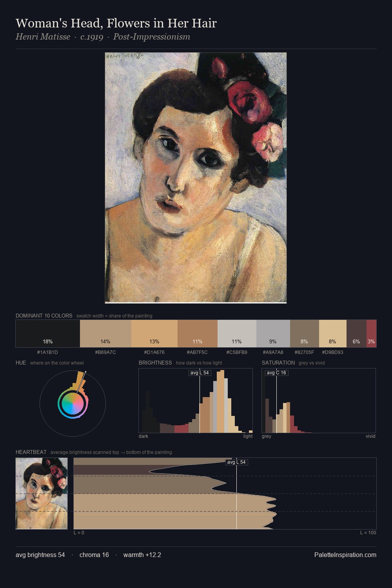Click the 'warmth +12.2' footer stat
Image resolution: width=392 pixels, height=588 pixels.
point(142,555)
